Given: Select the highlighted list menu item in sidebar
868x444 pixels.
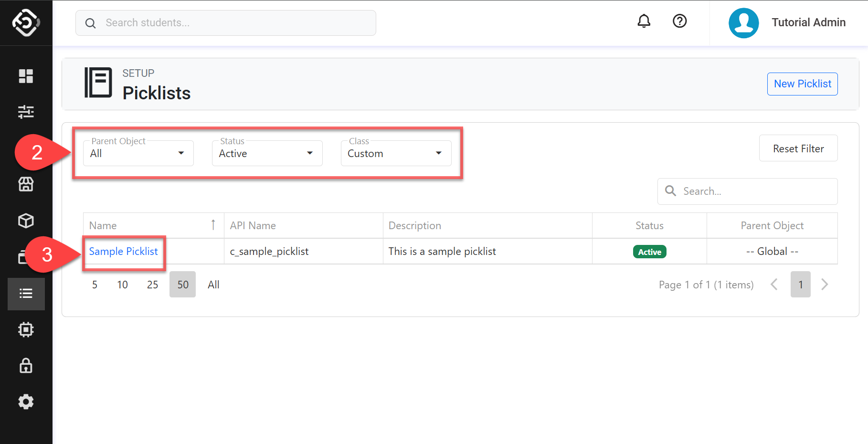Looking at the screenshot, I should point(26,294).
